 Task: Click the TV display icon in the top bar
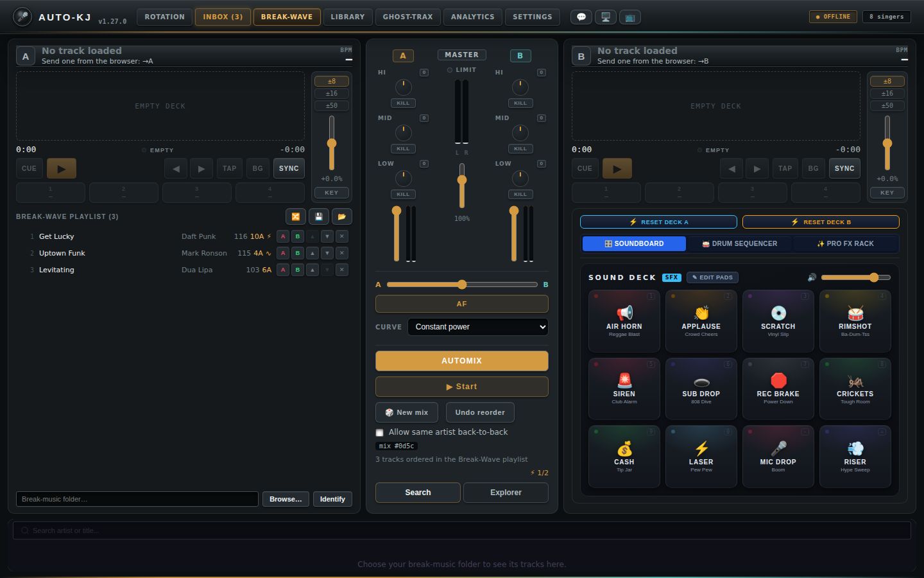click(x=630, y=17)
